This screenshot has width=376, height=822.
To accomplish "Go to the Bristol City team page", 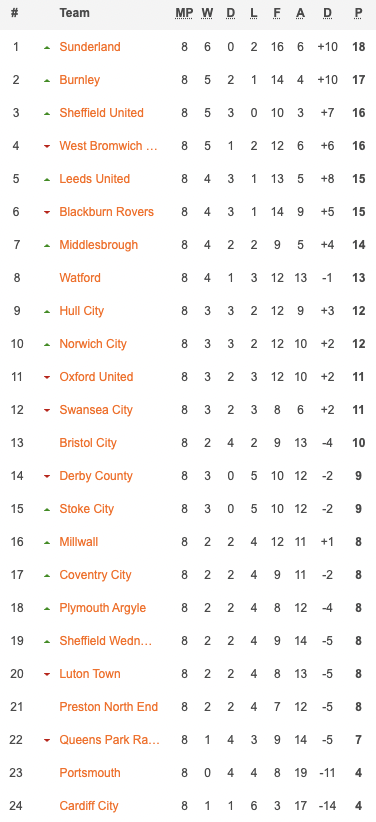I will tap(88, 443).
